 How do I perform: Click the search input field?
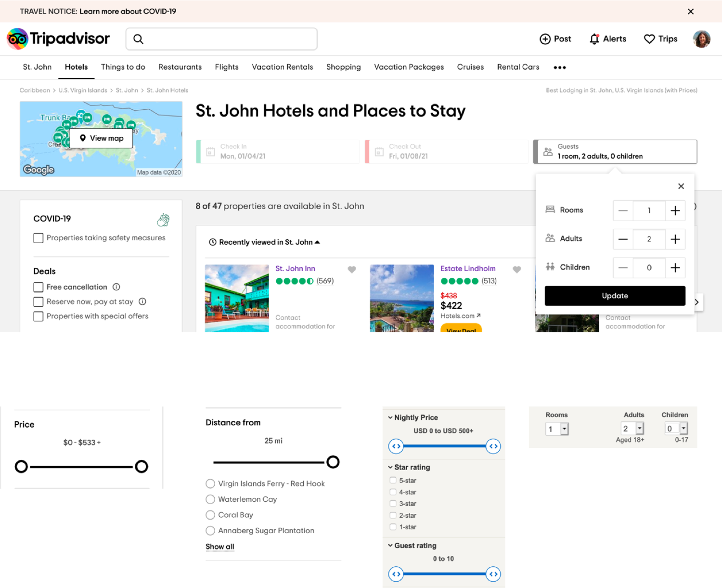click(221, 39)
